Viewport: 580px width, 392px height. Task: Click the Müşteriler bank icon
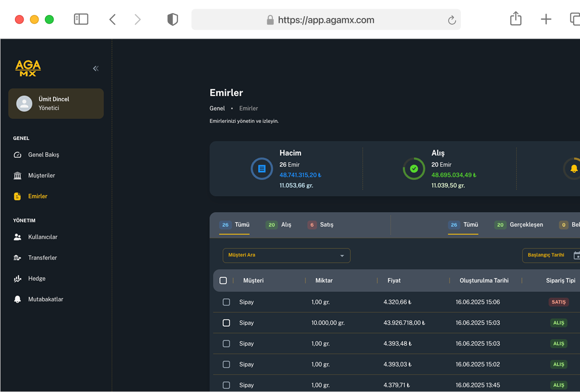17,175
